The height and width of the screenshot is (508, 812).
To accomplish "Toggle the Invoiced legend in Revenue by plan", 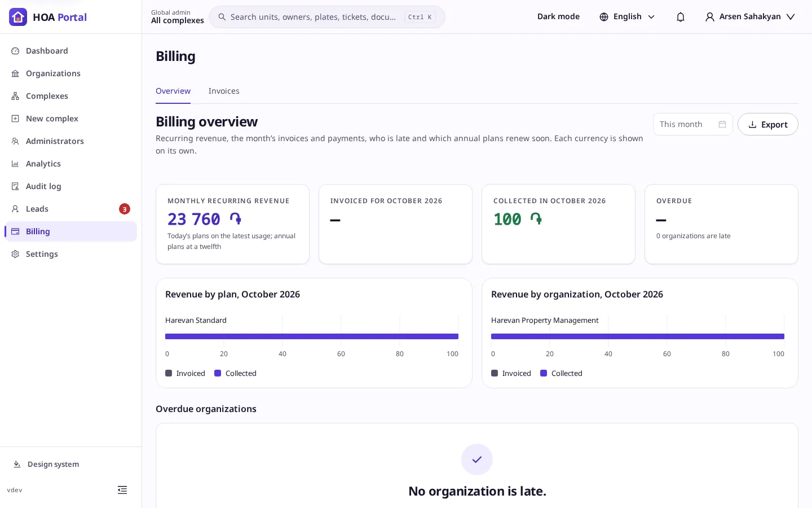I will coord(185,373).
